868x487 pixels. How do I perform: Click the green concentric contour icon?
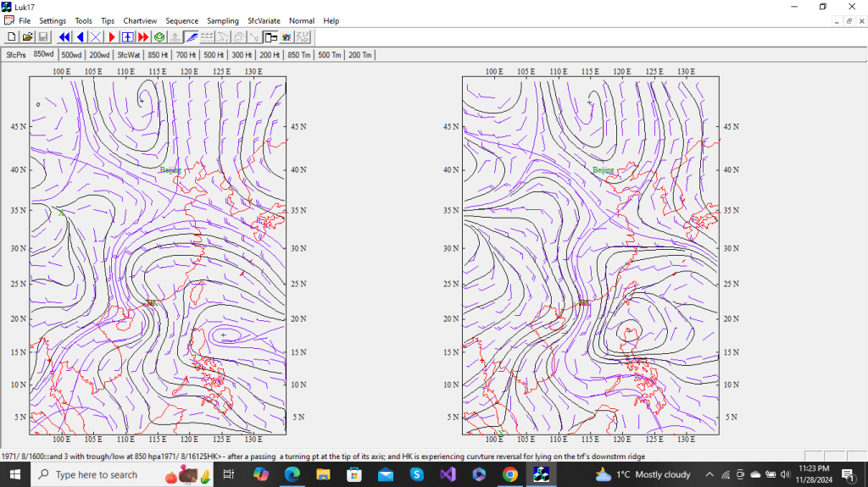[x=159, y=37]
